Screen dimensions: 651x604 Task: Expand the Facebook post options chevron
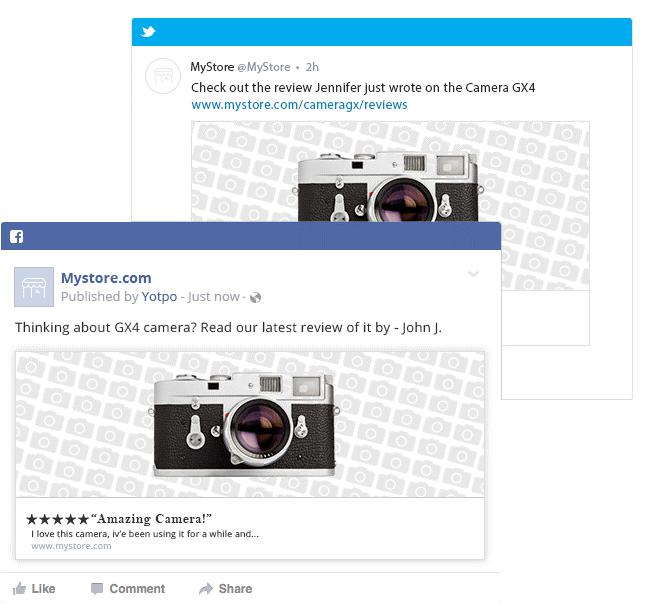coord(473,274)
